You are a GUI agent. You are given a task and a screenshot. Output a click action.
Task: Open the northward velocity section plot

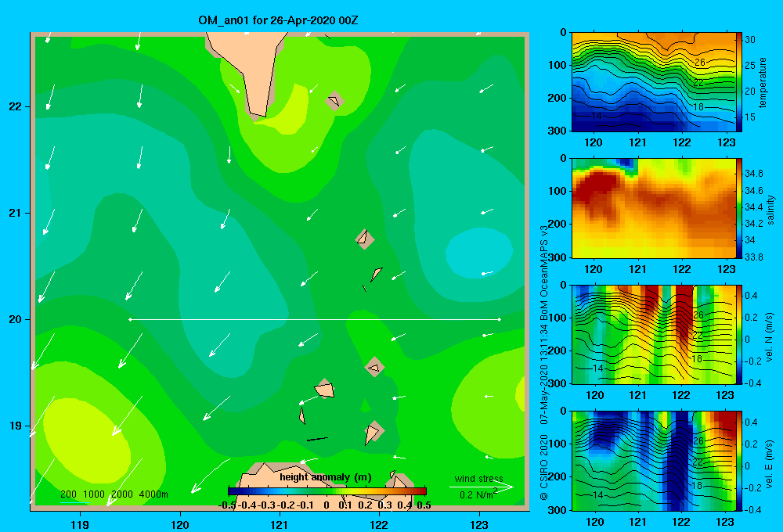653,334
